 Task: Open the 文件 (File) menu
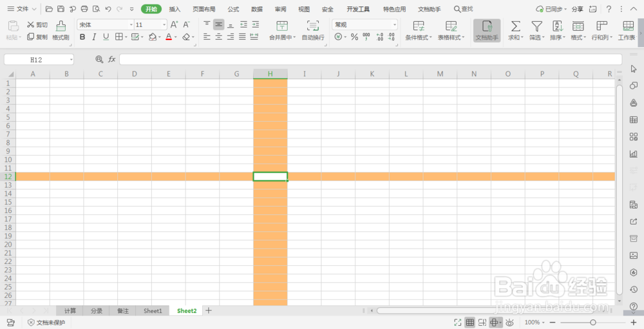pyautogui.click(x=23, y=9)
